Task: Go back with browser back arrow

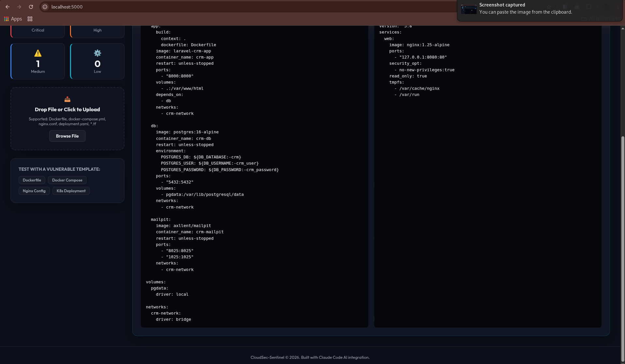Action: click(7, 7)
